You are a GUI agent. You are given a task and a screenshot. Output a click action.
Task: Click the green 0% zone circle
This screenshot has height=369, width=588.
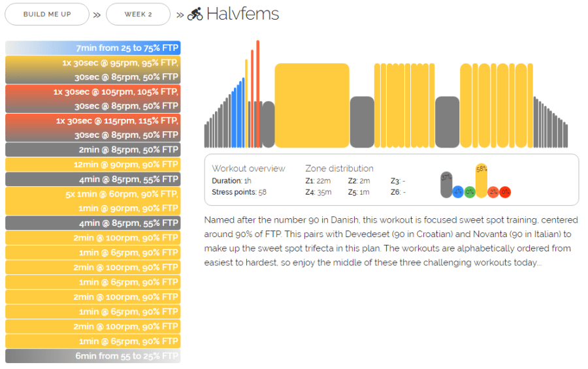(470, 191)
